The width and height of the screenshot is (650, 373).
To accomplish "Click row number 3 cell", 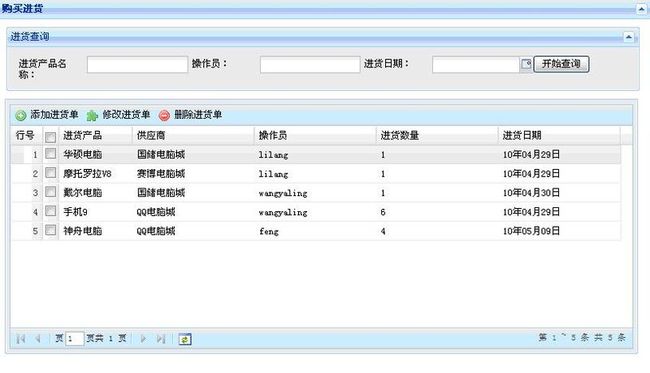I will tap(35, 193).
